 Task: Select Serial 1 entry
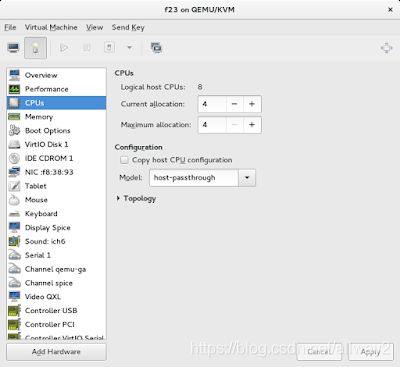[56, 255]
